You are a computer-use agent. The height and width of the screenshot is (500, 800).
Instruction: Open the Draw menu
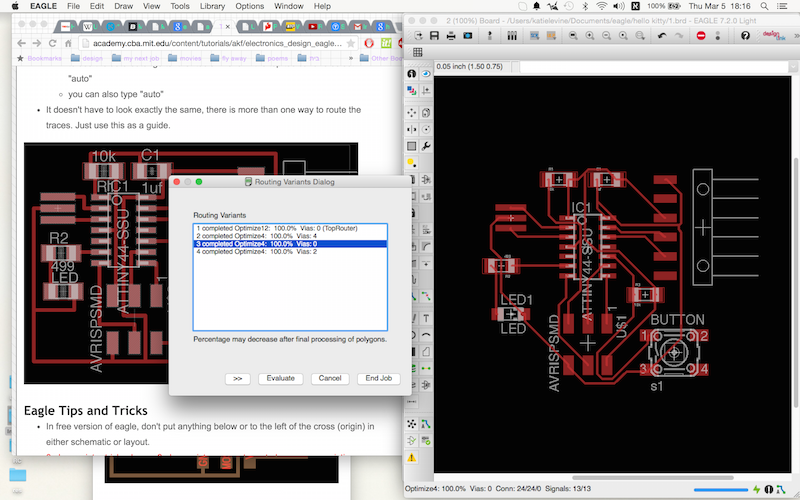tap(123, 6)
